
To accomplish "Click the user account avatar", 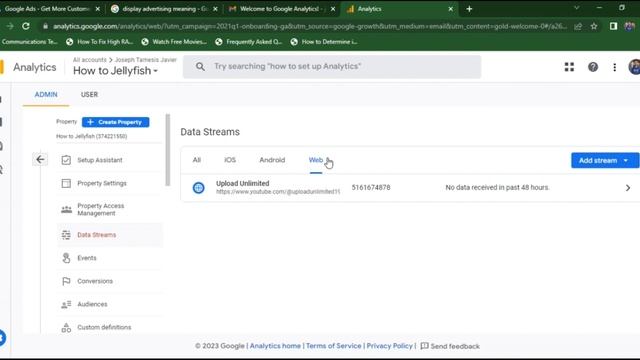I will click(634, 67).
